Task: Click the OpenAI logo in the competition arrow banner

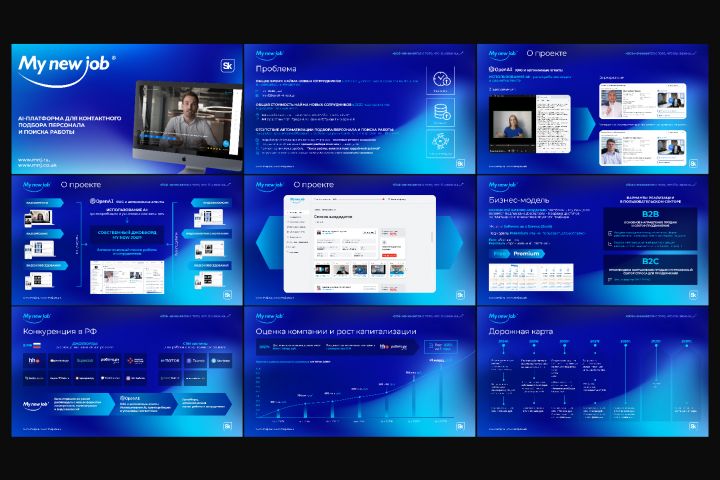Action: [129, 398]
